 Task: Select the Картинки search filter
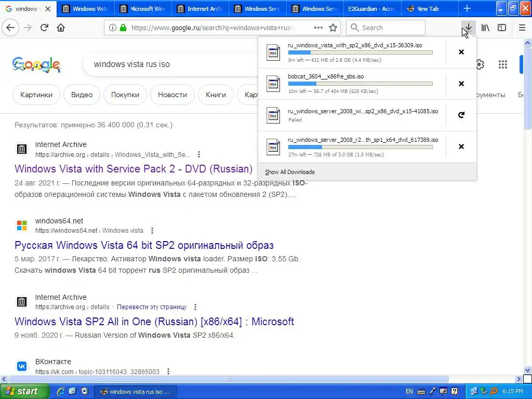[36, 95]
